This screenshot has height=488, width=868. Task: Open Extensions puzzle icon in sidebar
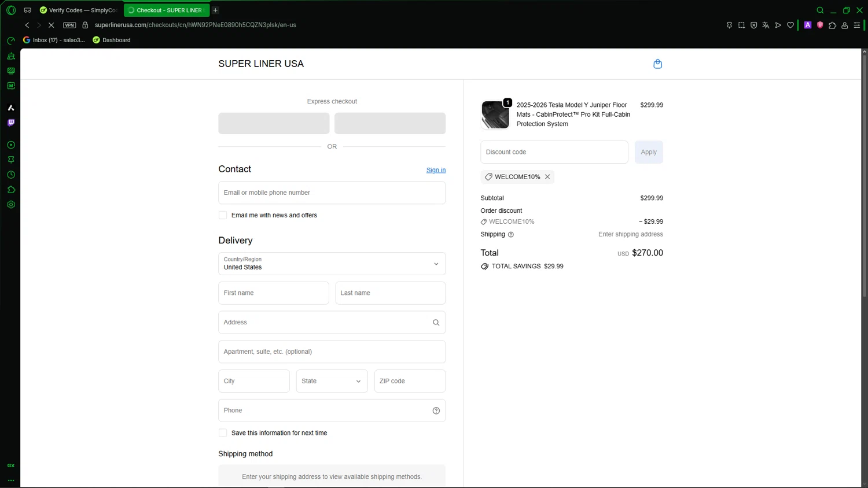pos(11,190)
